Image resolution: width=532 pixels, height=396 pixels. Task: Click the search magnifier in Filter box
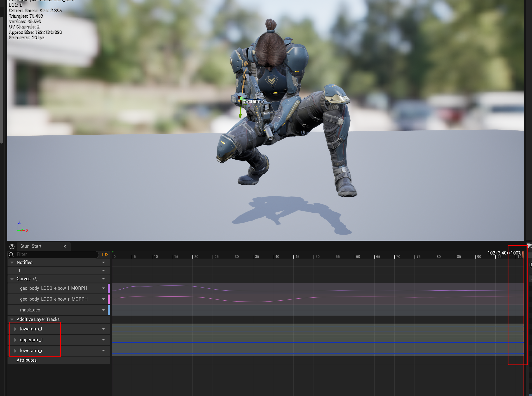(x=11, y=254)
